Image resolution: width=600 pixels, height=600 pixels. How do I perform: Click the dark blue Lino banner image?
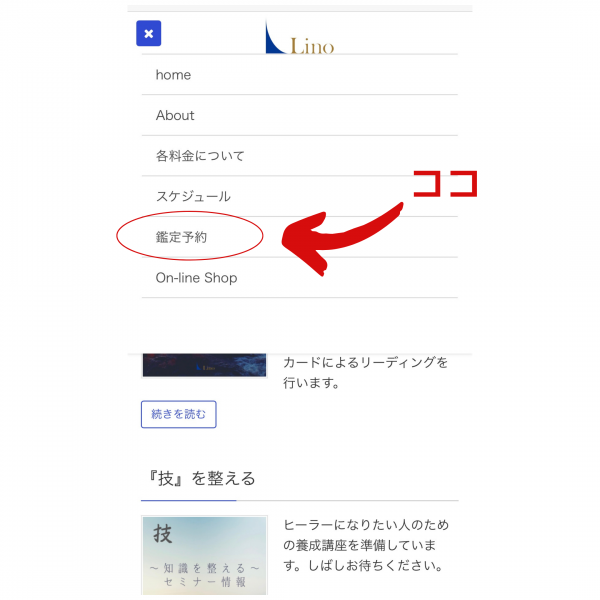tap(204, 365)
